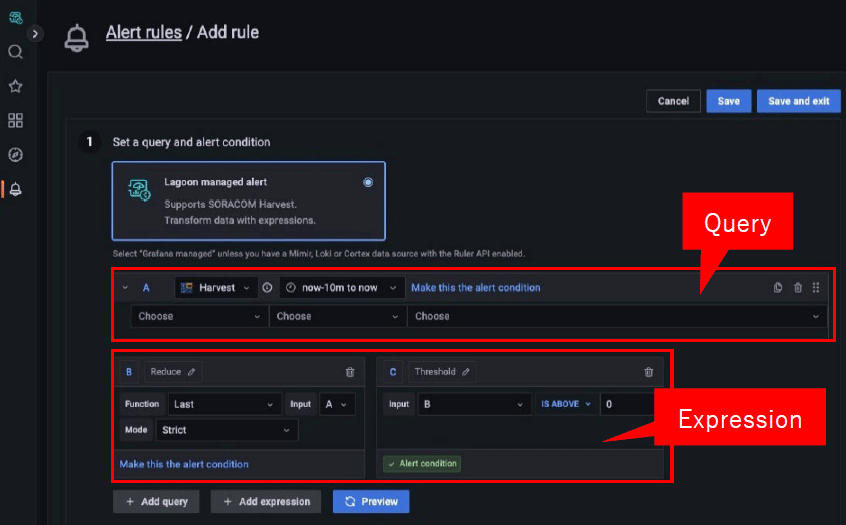Viewport: 846px width, 525px height.
Task: Click the query A label
Action: (x=146, y=288)
